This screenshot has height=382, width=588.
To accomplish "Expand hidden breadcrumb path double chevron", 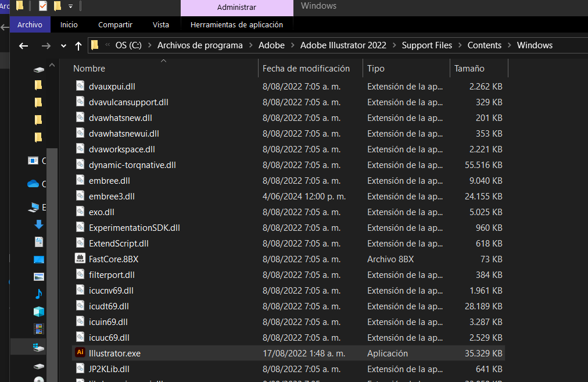I will 107,45.
